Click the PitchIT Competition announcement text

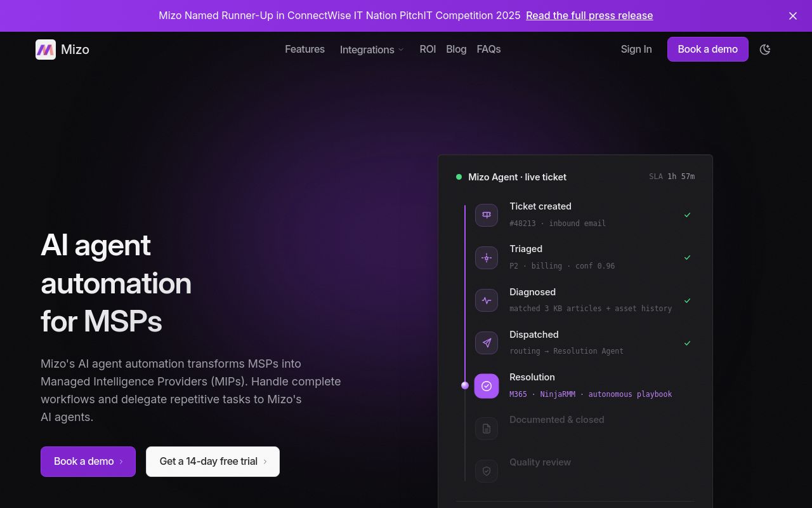[x=339, y=16]
